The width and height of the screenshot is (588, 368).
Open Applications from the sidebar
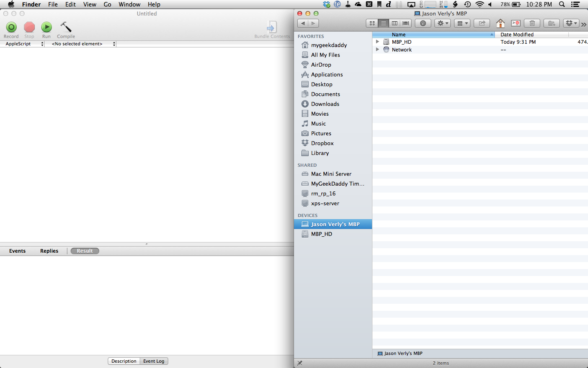click(333, 74)
